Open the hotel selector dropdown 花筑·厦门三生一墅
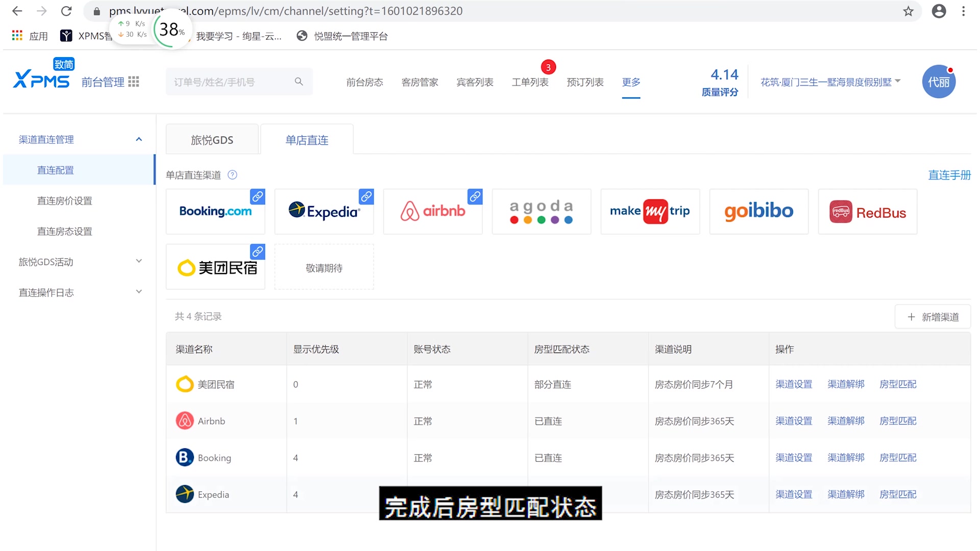980x551 pixels. tap(830, 82)
